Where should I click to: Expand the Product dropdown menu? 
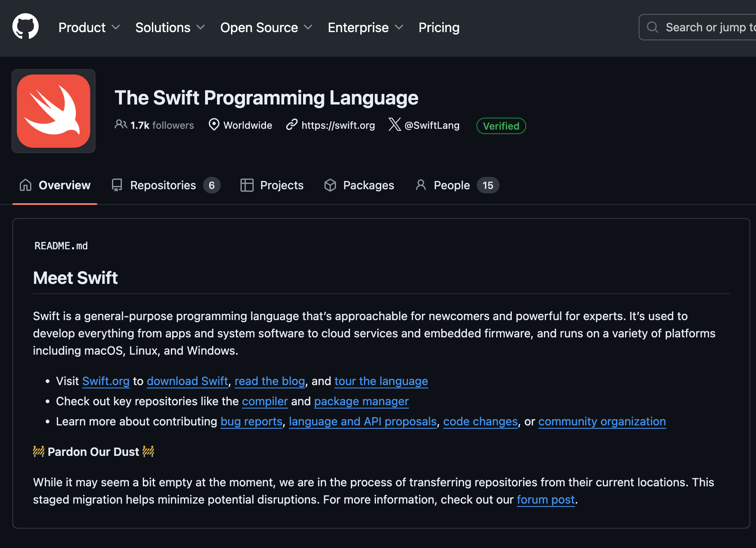[89, 27]
